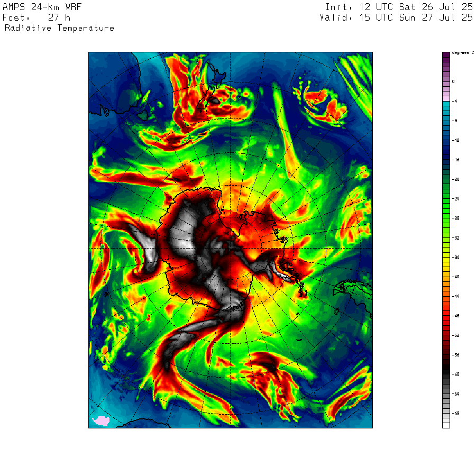The width and height of the screenshot is (476, 476).
Task: Click the "-60" label on the color scale
Action: tap(456, 374)
